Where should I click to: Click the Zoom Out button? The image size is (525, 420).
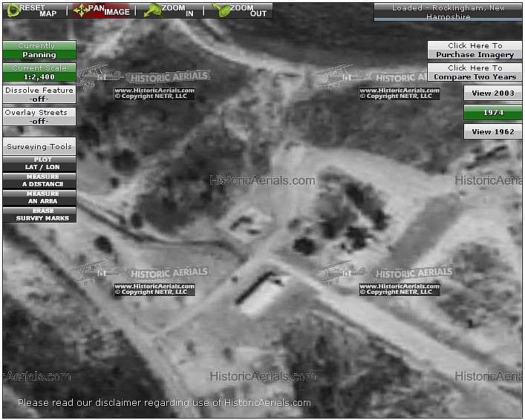click(x=241, y=10)
